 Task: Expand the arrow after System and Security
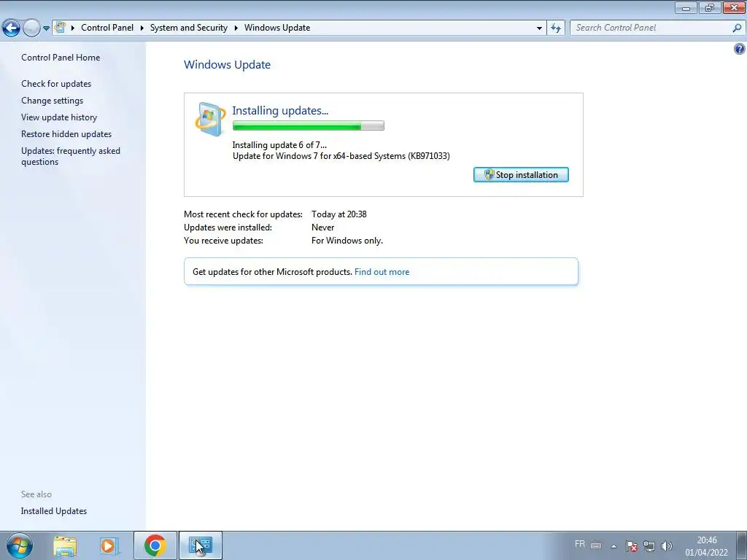coord(236,28)
